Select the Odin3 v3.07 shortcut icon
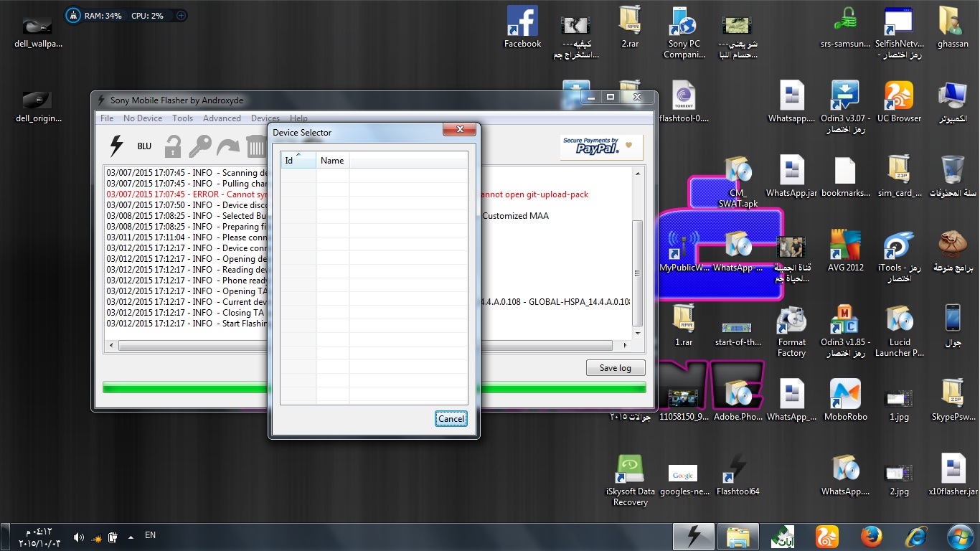Screen dimensions: 980x551 click(x=845, y=108)
